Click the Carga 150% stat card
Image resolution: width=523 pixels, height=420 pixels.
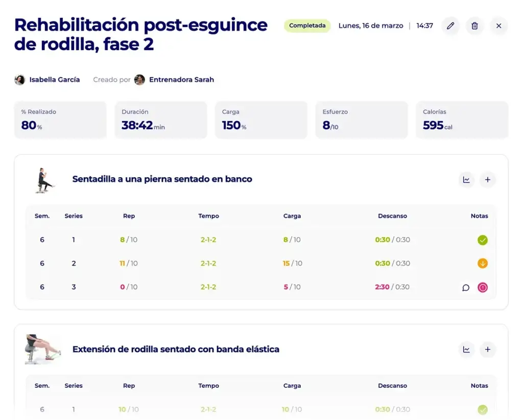[x=261, y=120]
